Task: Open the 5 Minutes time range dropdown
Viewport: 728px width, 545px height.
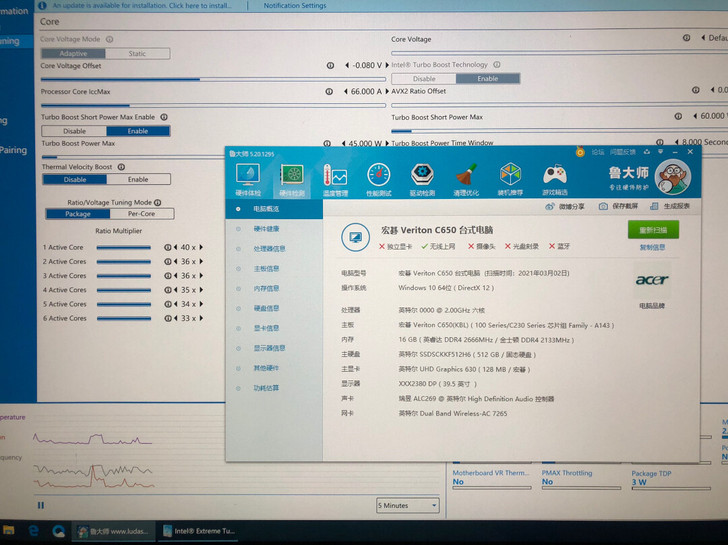Action: [408, 505]
